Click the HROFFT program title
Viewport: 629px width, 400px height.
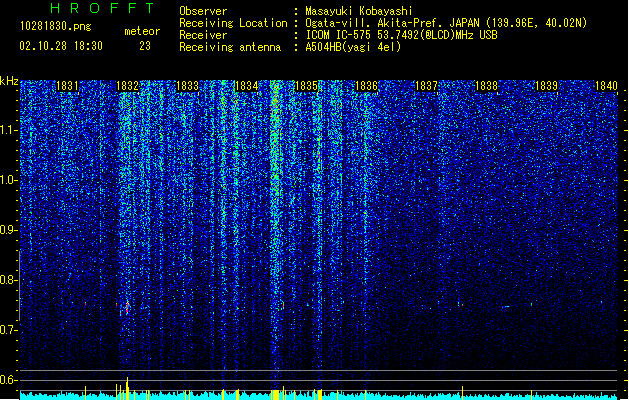click(103, 8)
